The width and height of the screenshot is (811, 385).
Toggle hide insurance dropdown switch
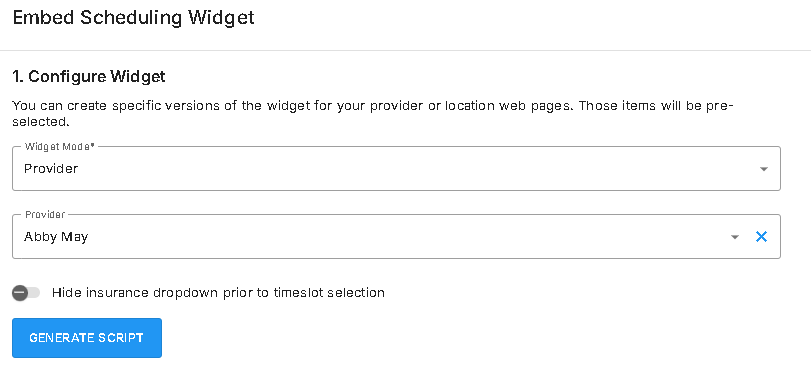[26, 293]
